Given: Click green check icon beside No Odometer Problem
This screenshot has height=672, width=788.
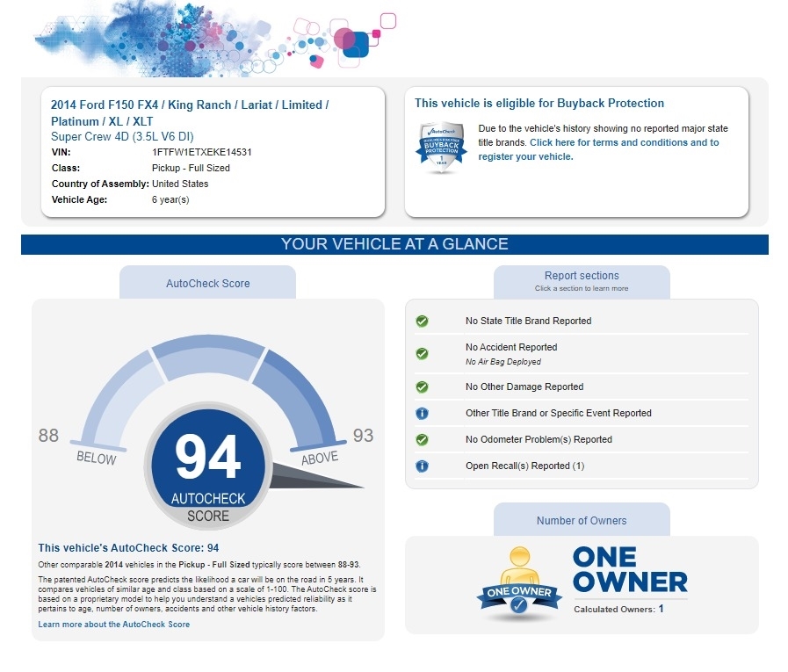Looking at the screenshot, I should 422,440.
